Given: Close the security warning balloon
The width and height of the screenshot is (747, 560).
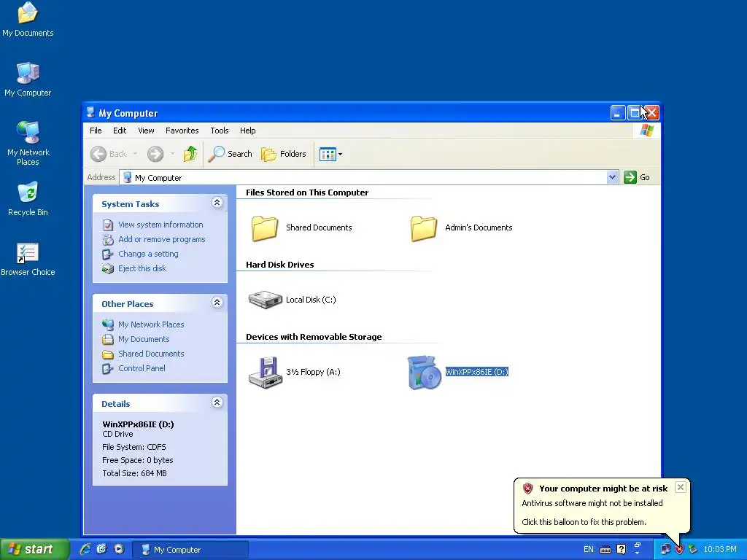Looking at the screenshot, I should coord(681,487).
